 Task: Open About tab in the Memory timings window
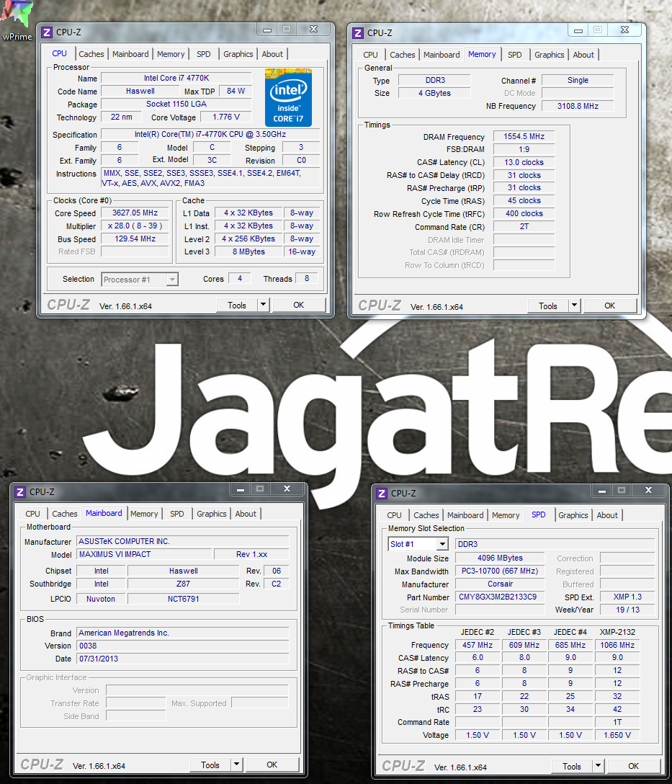pos(583,55)
